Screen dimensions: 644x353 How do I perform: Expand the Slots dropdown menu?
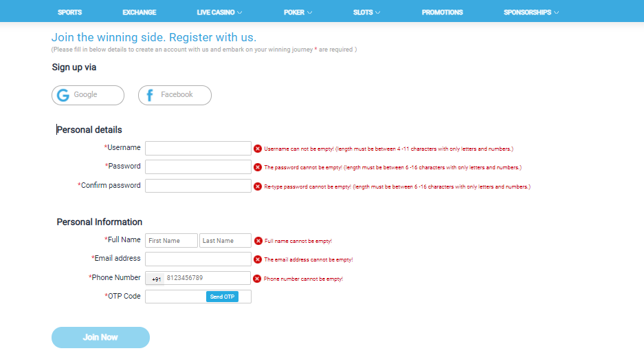coord(366,12)
